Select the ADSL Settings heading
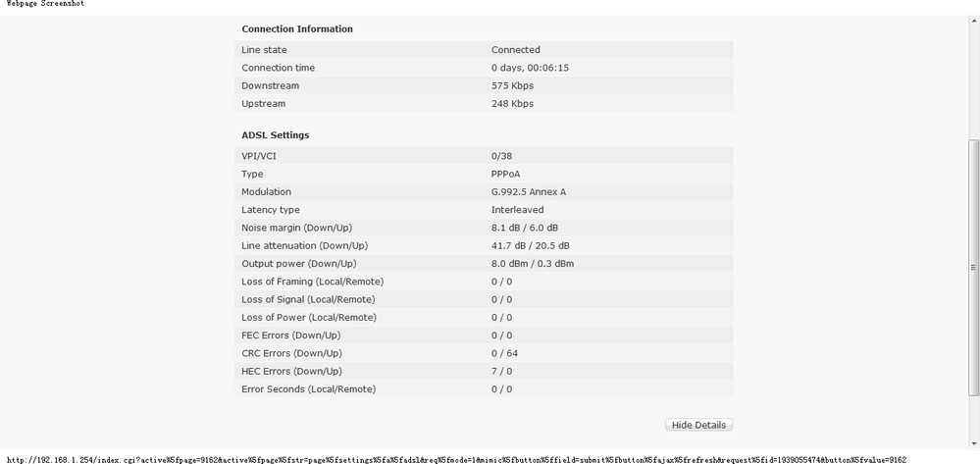 click(276, 135)
